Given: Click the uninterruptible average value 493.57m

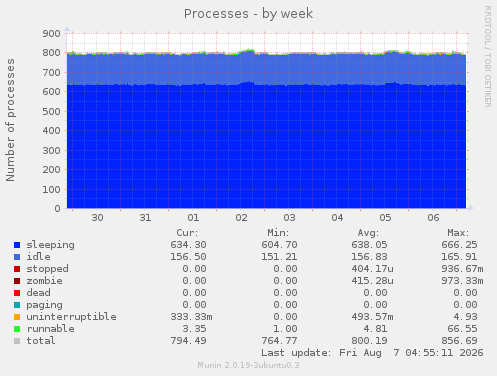Looking at the screenshot, I should pyautogui.click(x=372, y=317).
